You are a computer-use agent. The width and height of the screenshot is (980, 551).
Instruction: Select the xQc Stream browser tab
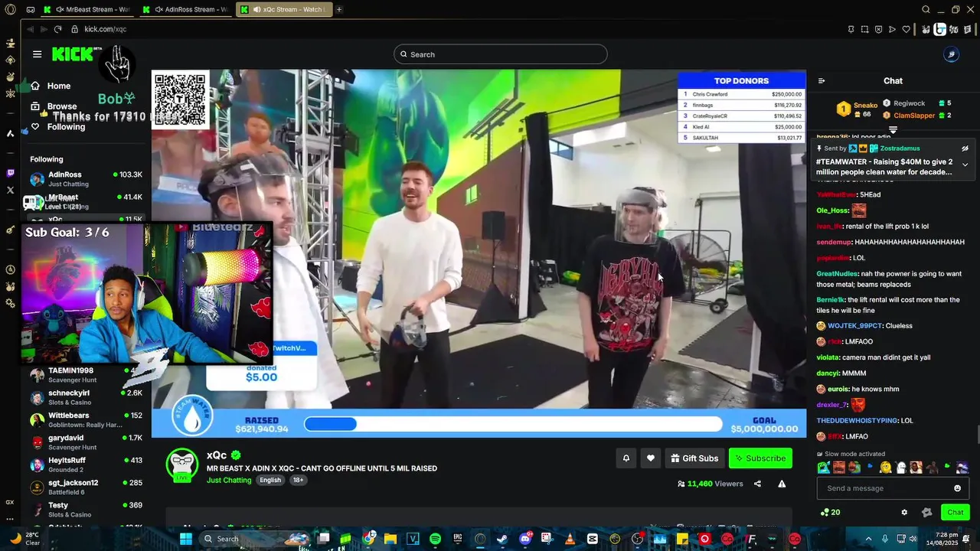[283, 9]
